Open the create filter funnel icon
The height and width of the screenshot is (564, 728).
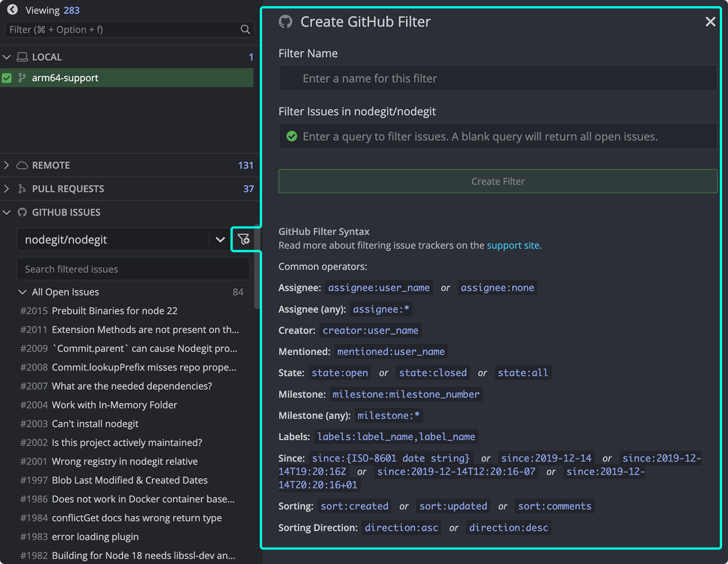[244, 239]
